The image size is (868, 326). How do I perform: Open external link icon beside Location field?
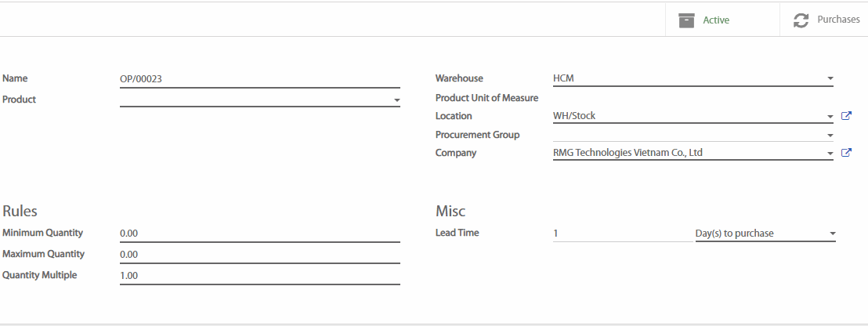point(846,116)
